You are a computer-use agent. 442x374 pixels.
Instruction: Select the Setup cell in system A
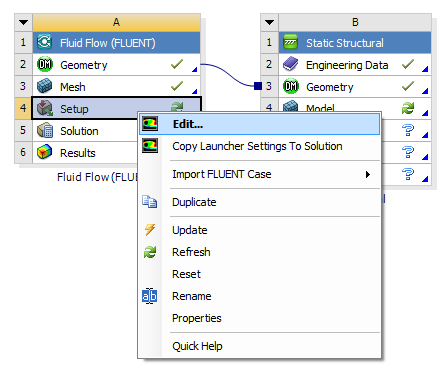tap(116, 108)
